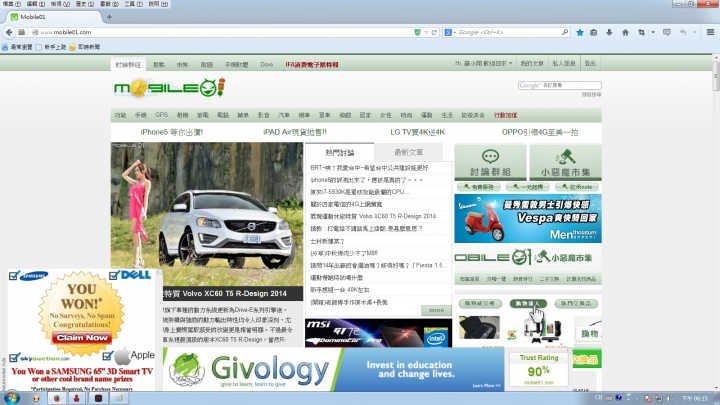Click the GPS category in navigation bar

pos(161,115)
